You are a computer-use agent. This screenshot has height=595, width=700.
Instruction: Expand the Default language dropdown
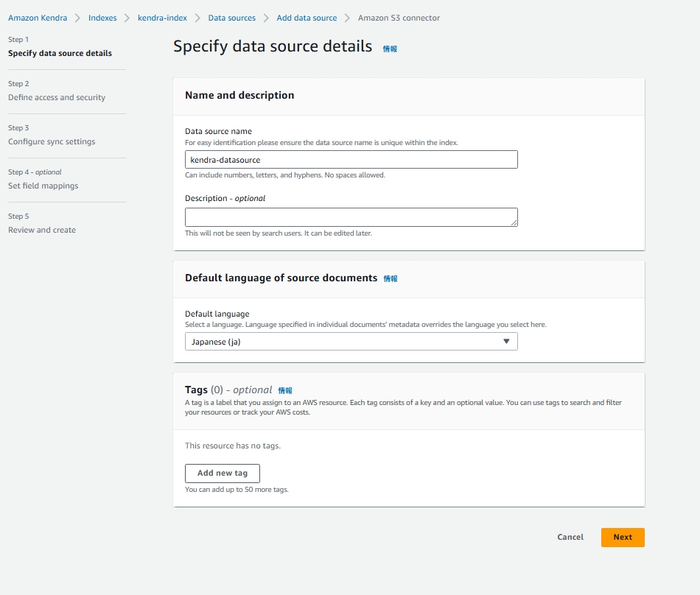click(x=351, y=342)
